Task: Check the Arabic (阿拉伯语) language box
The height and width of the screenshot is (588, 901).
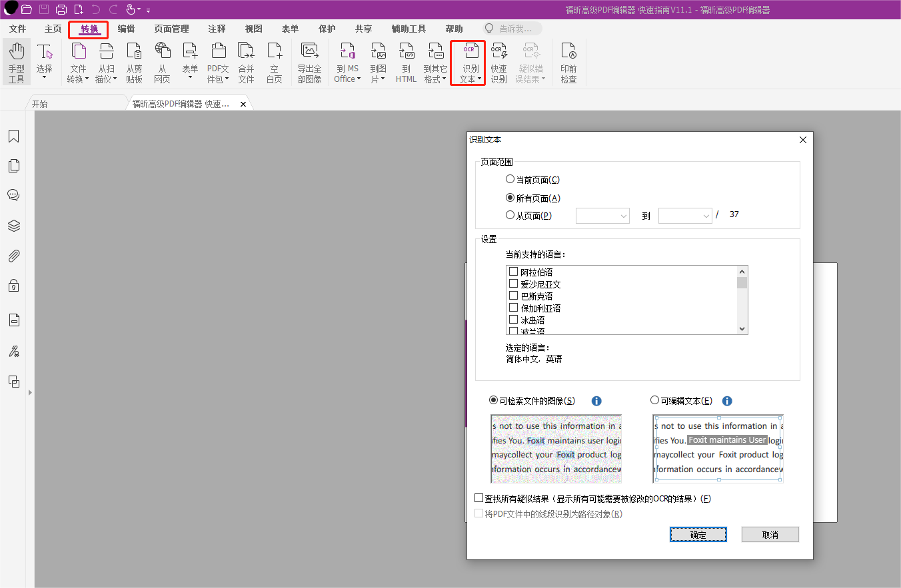Action: [513, 272]
